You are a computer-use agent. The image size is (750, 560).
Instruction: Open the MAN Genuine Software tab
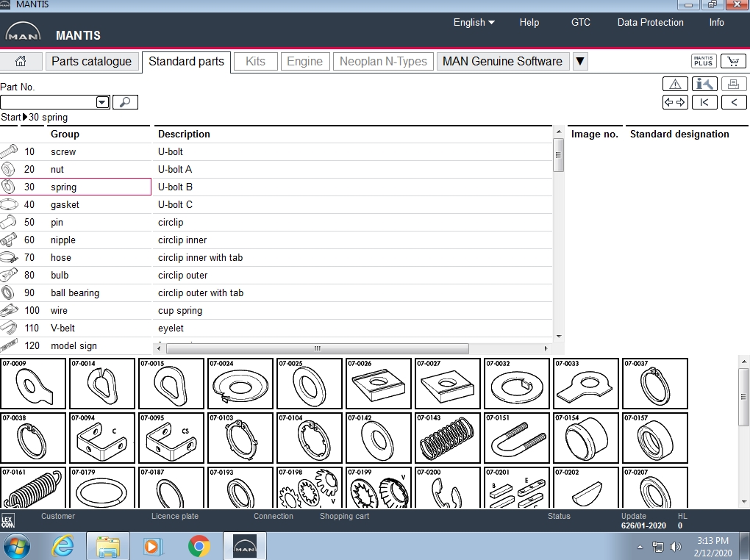[502, 61]
